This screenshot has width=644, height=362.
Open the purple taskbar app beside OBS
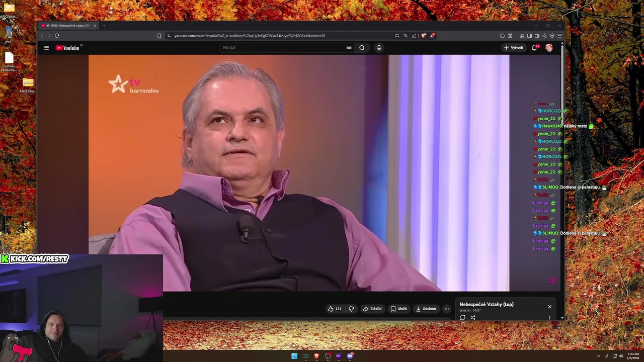[x=339, y=356]
